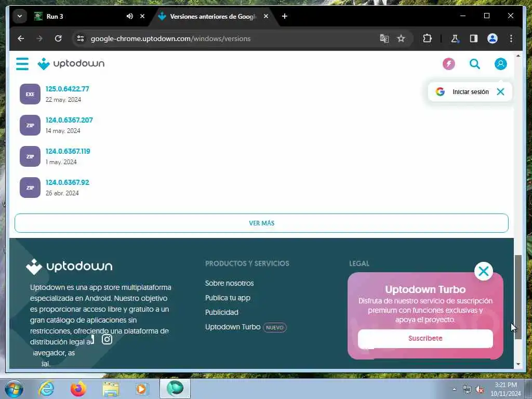Reload the current page

point(58,38)
